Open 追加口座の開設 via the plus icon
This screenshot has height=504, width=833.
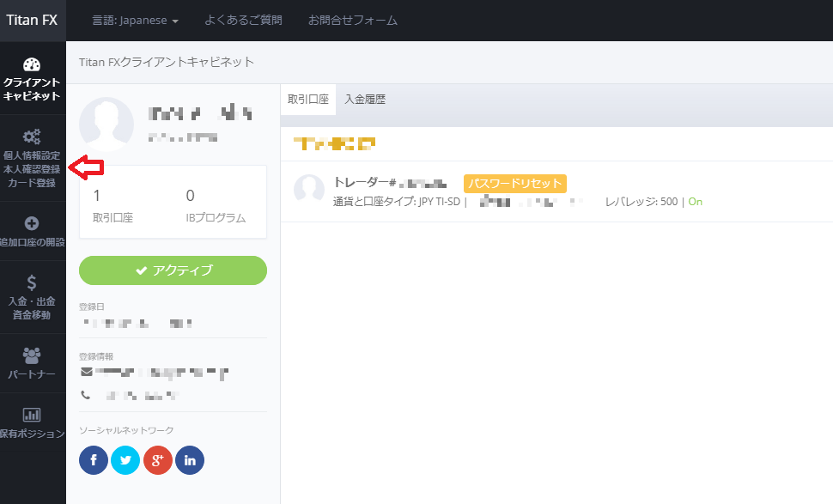pos(33,223)
